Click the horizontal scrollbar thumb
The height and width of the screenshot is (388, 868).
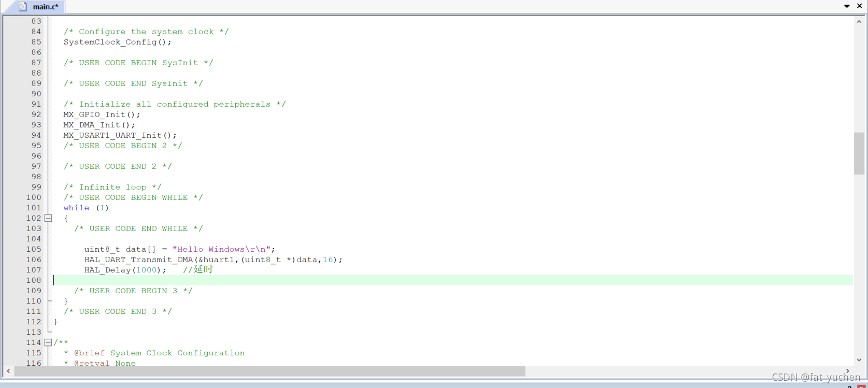point(269,371)
